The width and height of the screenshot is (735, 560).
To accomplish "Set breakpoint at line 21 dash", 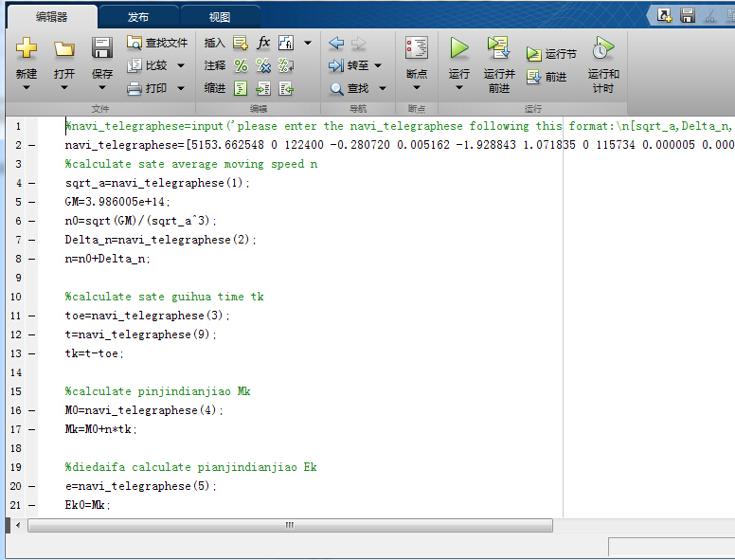I will pyautogui.click(x=31, y=506).
